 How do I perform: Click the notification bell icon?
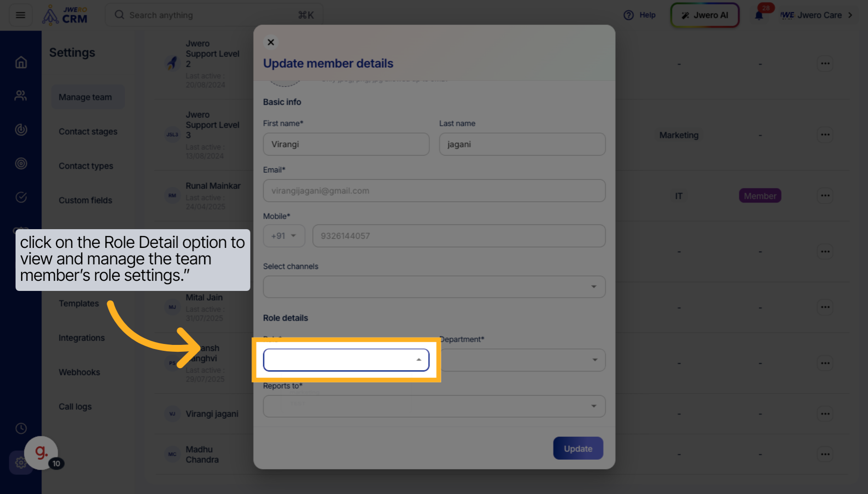pyautogui.click(x=759, y=16)
